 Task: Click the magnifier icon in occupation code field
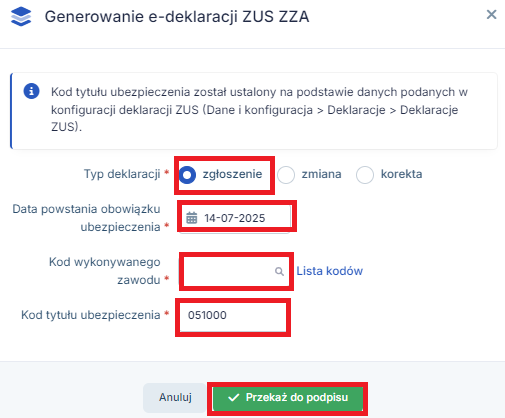click(x=279, y=271)
